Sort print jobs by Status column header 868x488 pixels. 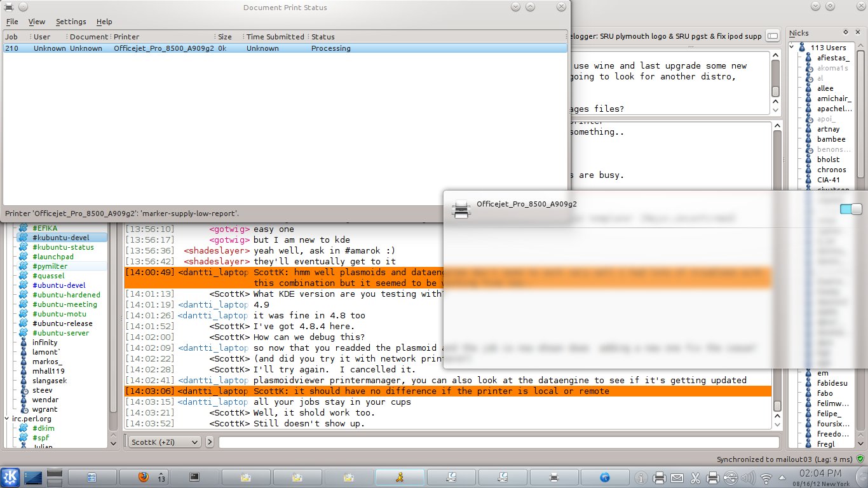click(438, 37)
